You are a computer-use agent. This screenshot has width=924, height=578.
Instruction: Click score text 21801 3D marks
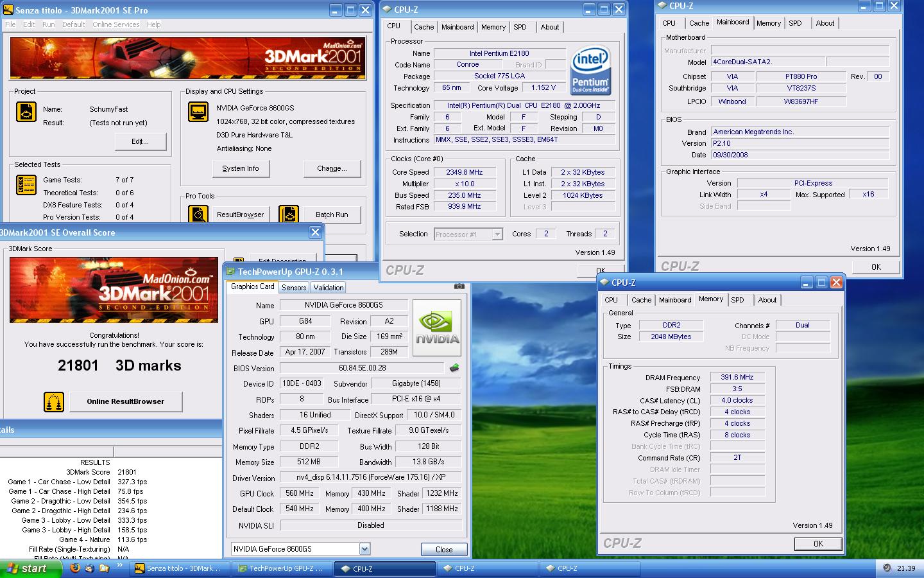click(119, 365)
